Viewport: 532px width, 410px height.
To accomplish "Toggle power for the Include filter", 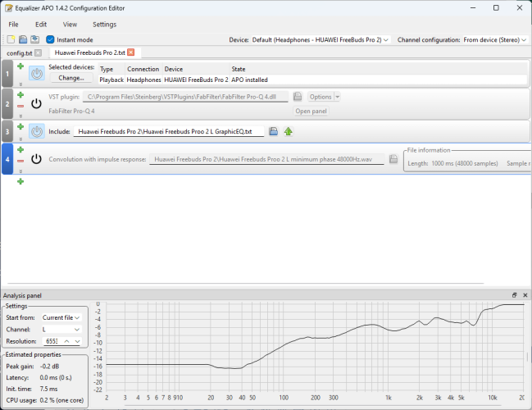I will [37, 131].
